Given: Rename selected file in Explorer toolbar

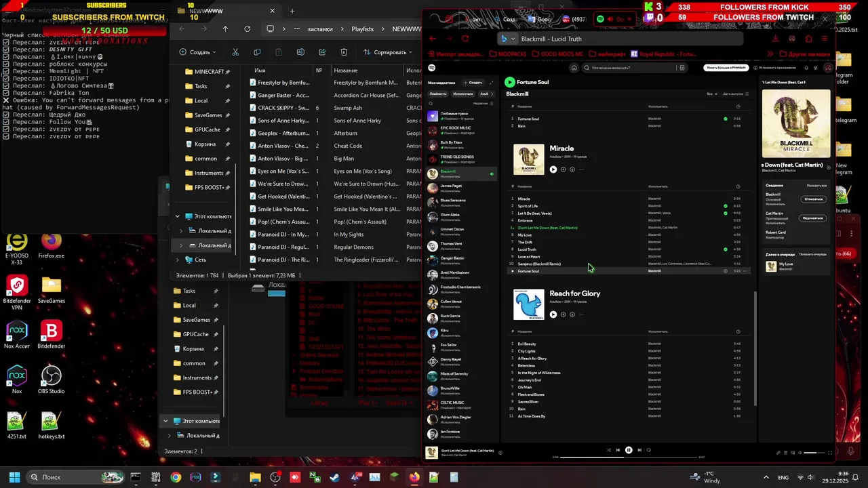Looking at the screenshot, I should coord(300,52).
